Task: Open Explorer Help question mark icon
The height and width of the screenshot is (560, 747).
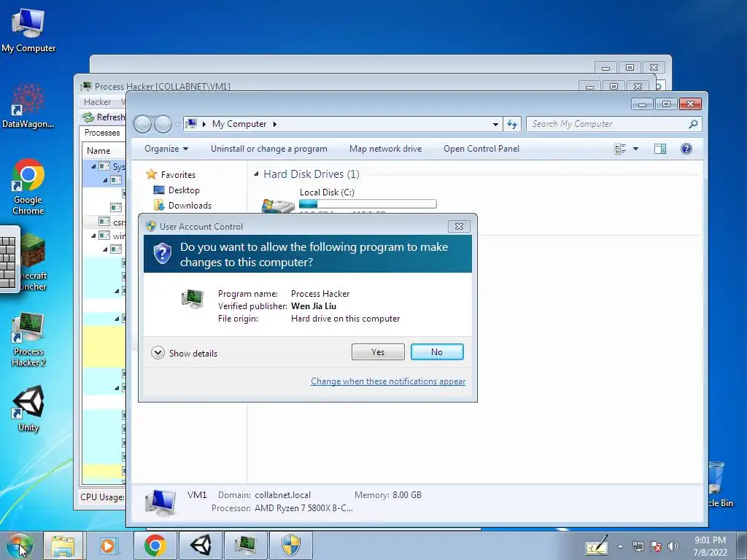Action: [686, 149]
